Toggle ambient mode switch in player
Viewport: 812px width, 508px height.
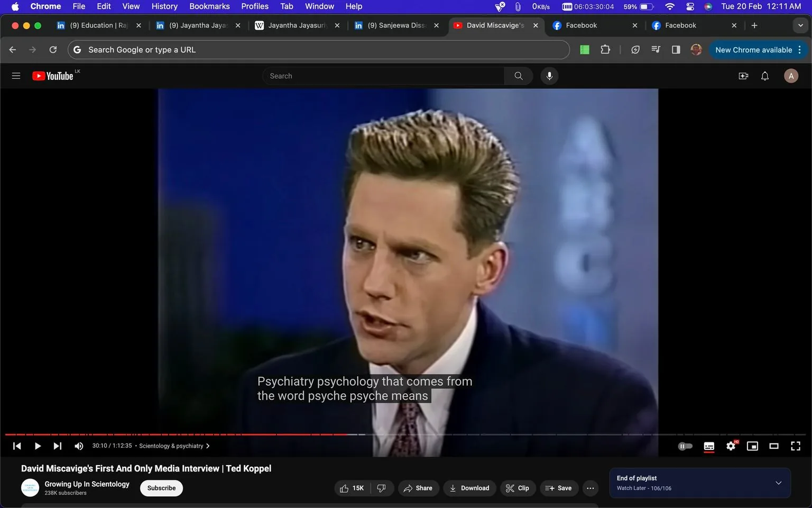point(685,446)
